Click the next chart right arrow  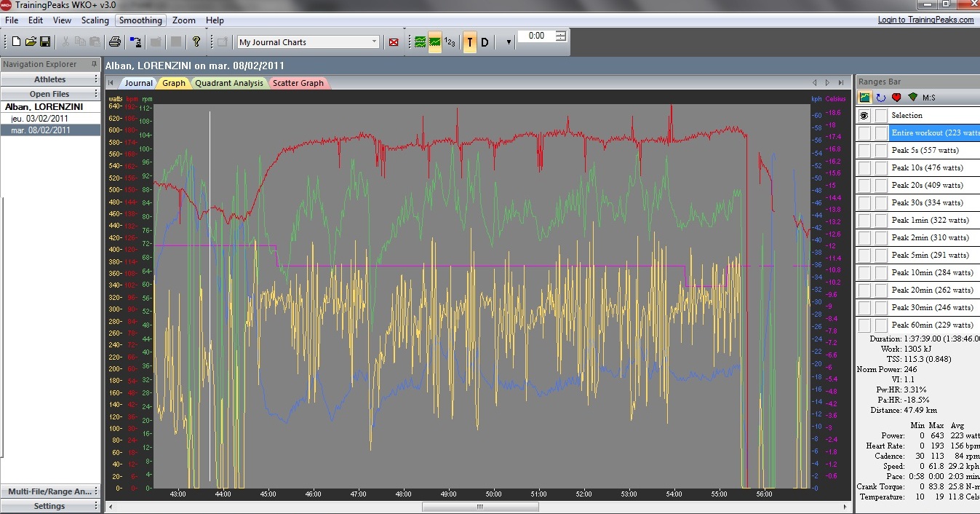[828, 83]
